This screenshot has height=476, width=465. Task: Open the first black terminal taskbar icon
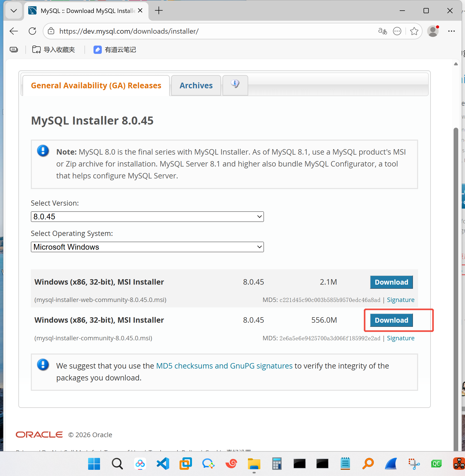299,464
